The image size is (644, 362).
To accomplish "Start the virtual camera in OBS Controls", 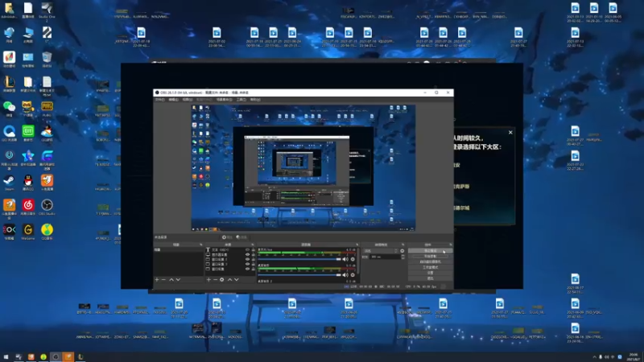I will click(x=430, y=261).
